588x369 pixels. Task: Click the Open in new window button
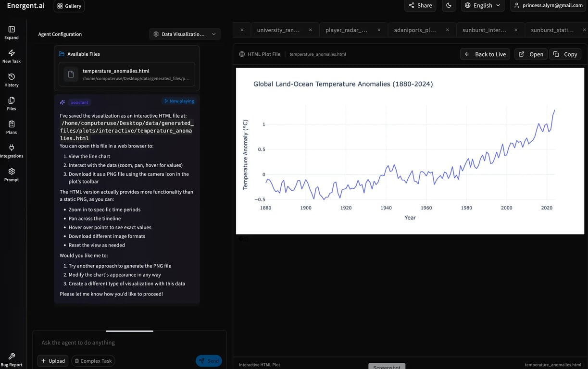click(531, 54)
